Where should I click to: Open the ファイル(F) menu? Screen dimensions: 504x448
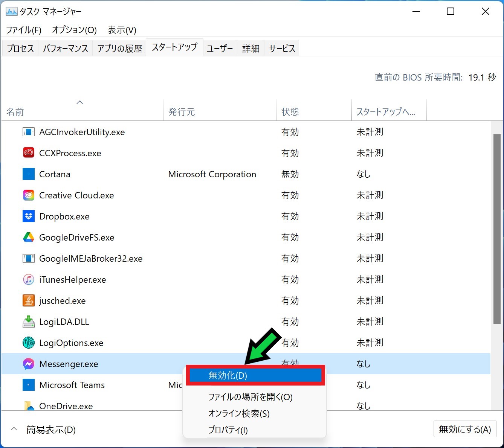coord(24,30)
